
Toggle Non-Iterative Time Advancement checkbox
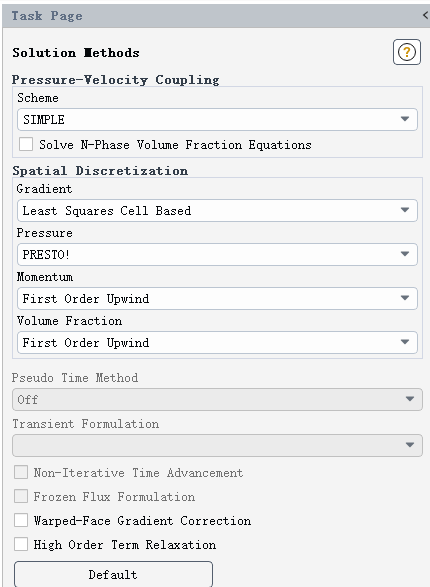(21, 472)
